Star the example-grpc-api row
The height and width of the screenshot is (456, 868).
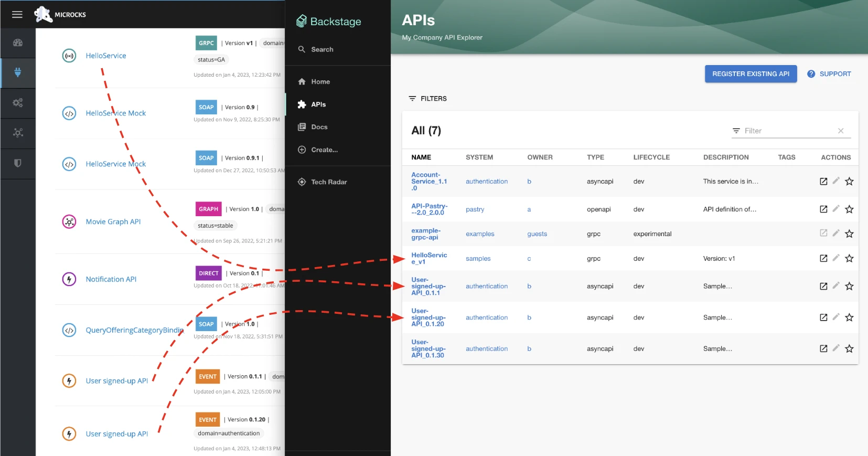coord(849,234)
